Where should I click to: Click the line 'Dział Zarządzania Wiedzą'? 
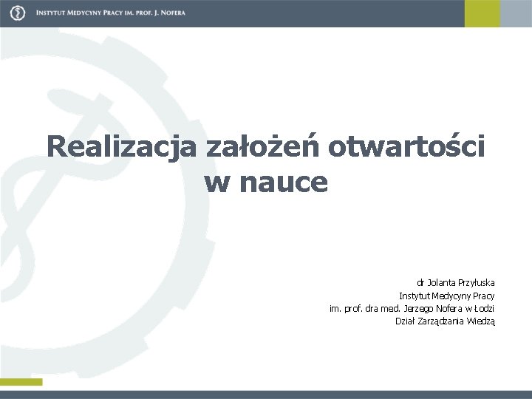(445, 321)
